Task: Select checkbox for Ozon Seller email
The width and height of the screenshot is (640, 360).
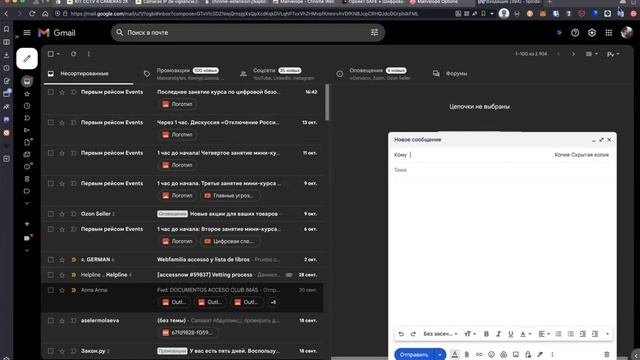Action: (51, 213)
